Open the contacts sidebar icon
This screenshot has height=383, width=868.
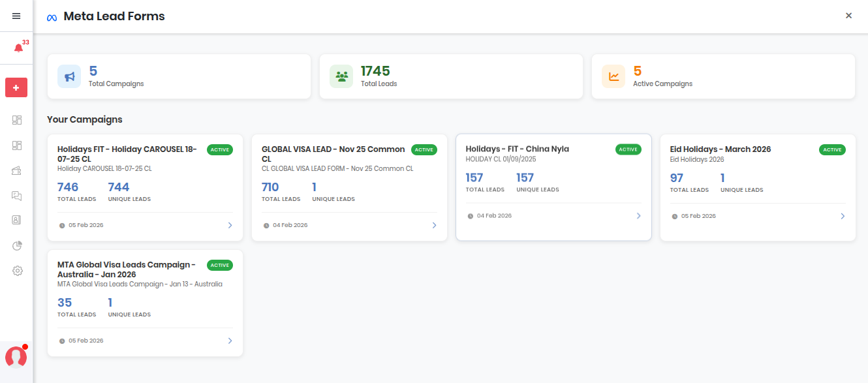(17, 220)
